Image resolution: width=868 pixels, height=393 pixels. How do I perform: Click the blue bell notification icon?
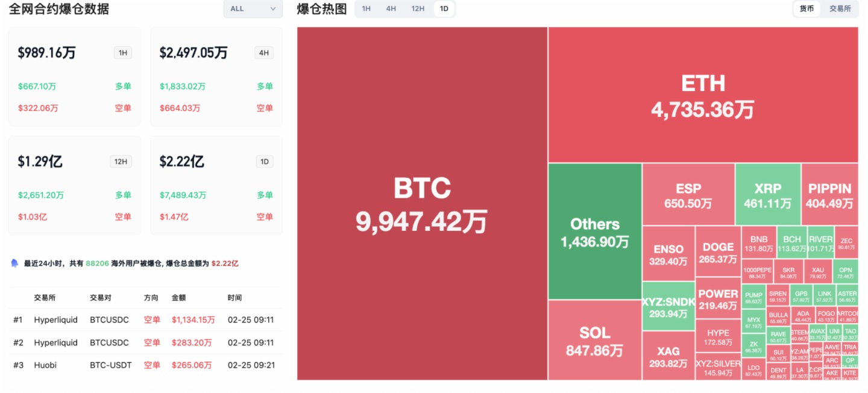14,263
